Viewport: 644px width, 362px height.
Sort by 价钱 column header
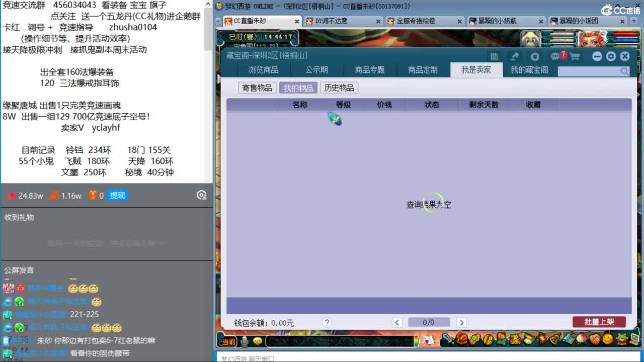coord(384,105)
